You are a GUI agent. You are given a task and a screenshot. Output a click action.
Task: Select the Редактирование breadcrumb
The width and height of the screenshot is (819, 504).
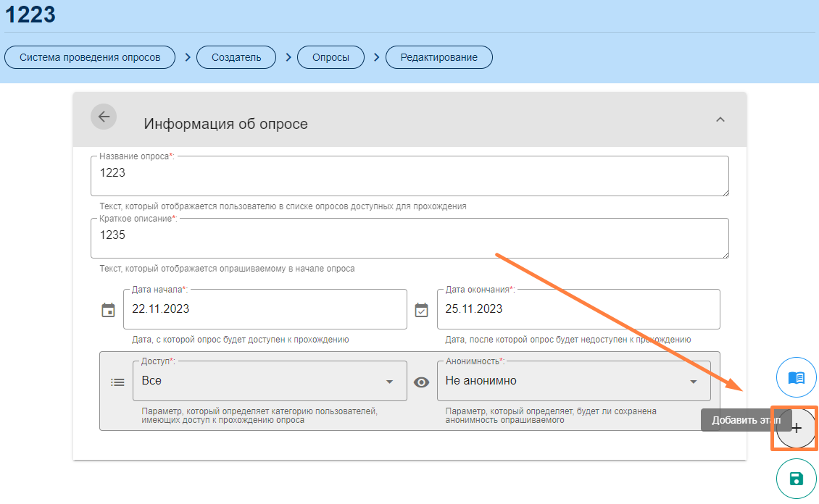(x=438, y=57)
